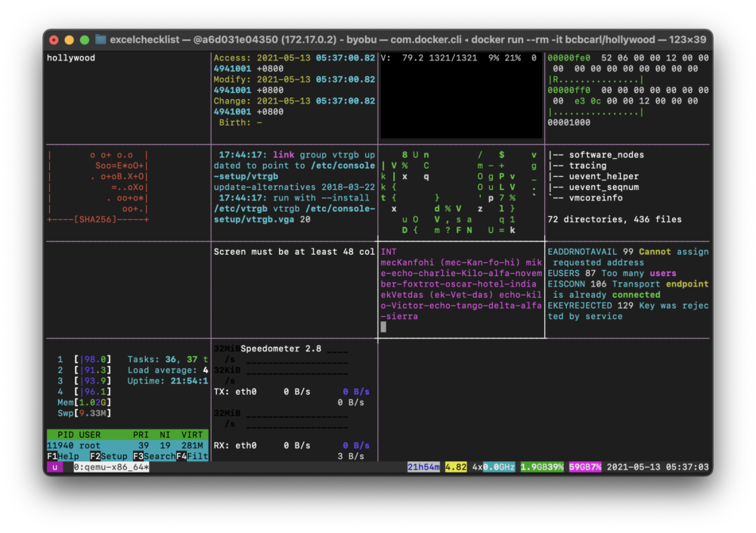756x533 pixels.
Task: Click the green zoom window button
Action: pyautogui.click(x=85, y=40)
